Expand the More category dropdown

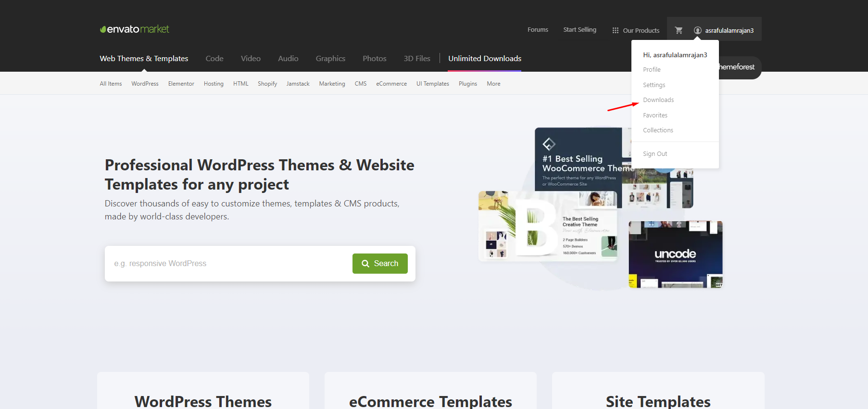click(493, 84)
